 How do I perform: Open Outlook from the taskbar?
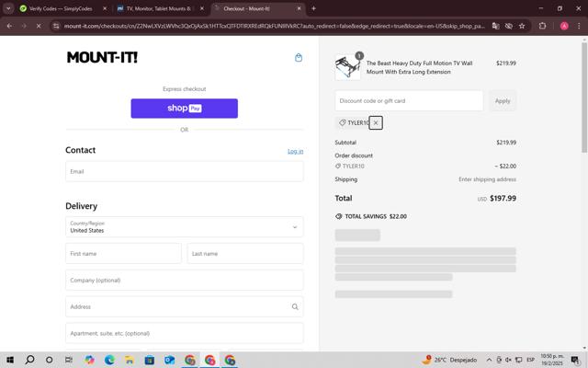point(169,360)
